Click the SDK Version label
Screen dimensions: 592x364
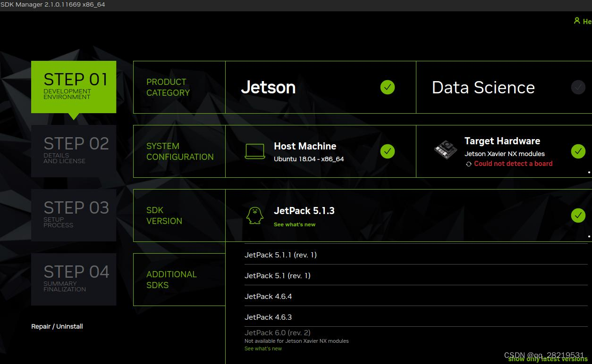tap(164, 215)
